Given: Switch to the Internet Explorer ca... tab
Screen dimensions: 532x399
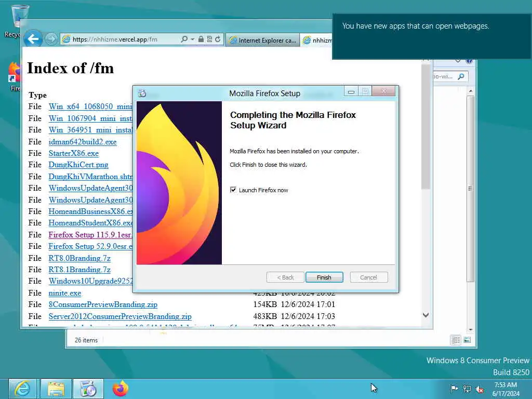Looking at the screenshot, I should click(262, 40).
